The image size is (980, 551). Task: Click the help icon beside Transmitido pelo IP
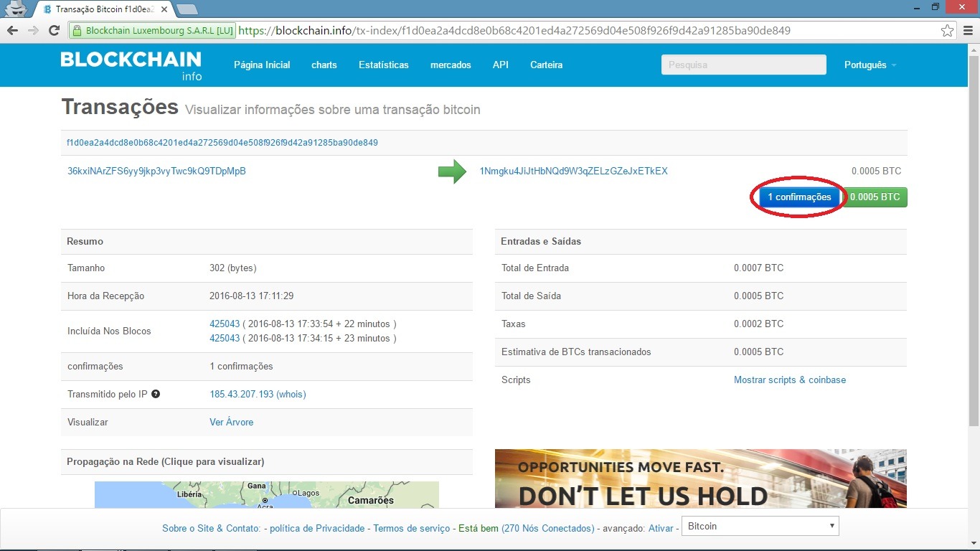point(156,394)
